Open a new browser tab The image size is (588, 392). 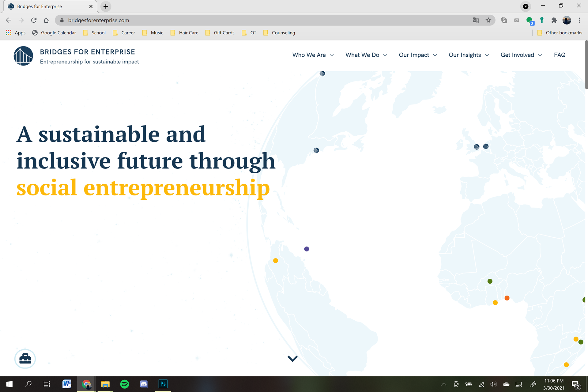pos(106,6)
